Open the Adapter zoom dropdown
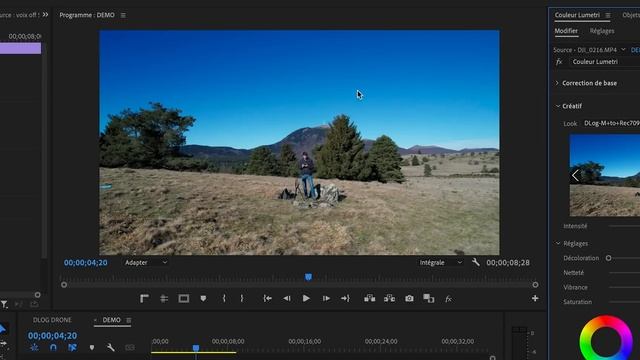This screenshot has height=360, width=640. coord(146,262)
